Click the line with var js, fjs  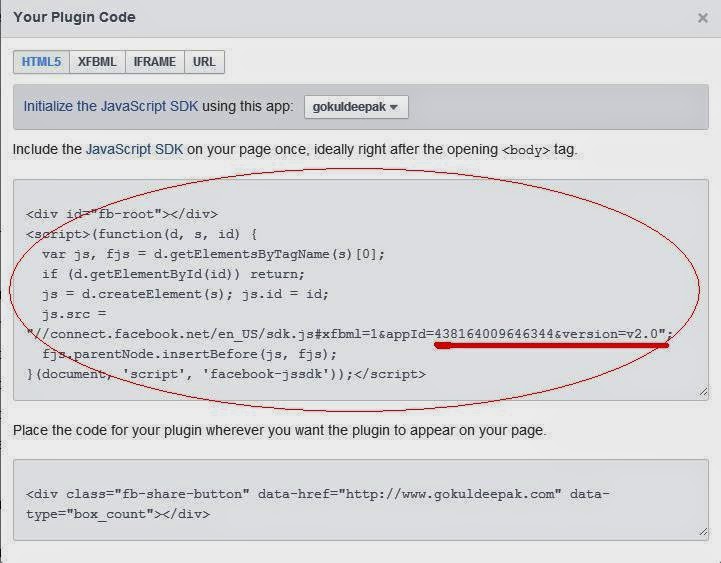213,254
